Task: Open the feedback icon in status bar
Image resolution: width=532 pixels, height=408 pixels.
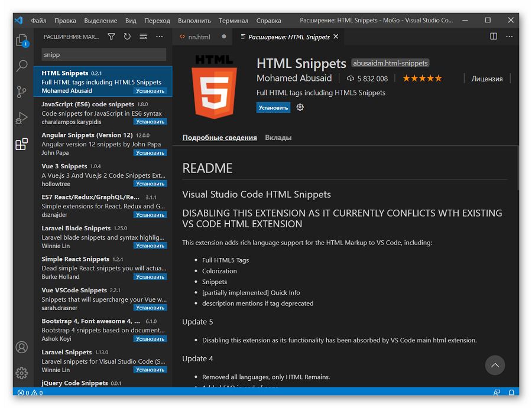Action: [497, 393]
